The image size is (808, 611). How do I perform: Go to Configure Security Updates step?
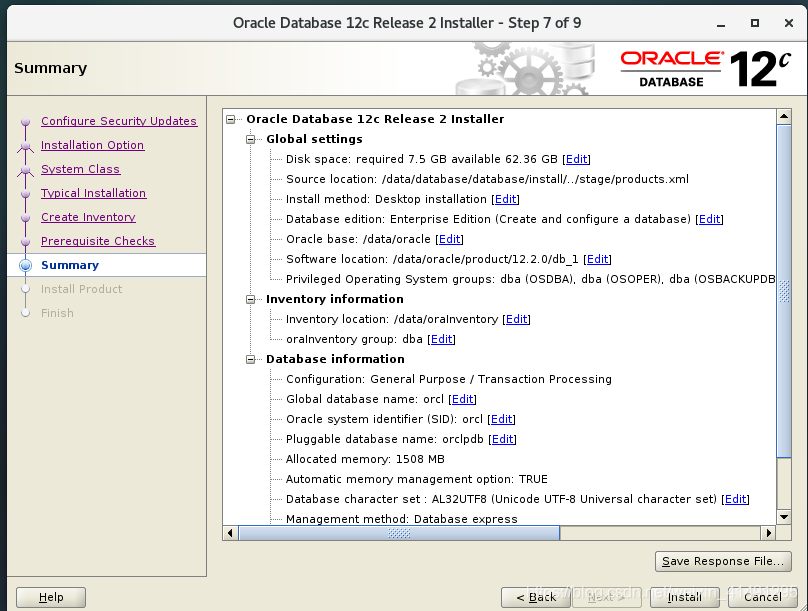click(x=119, y=121)
